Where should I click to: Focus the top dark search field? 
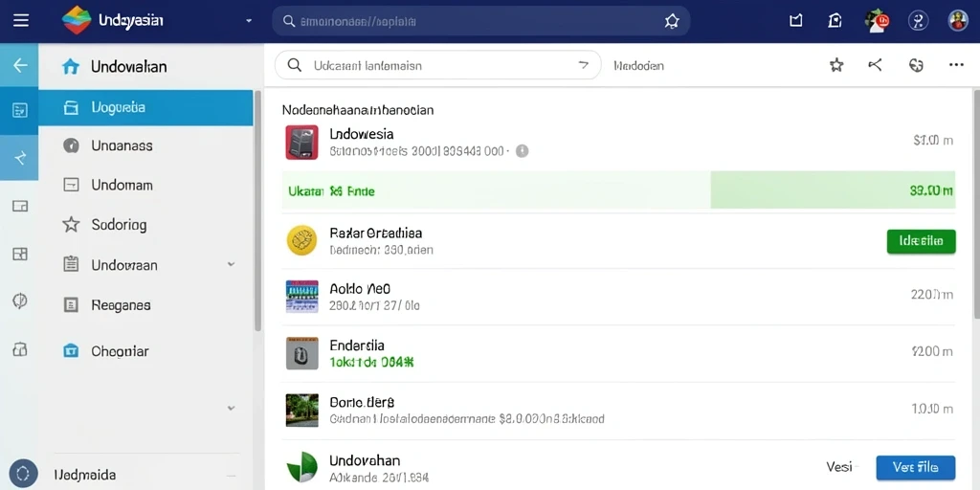tap(480, 21)
